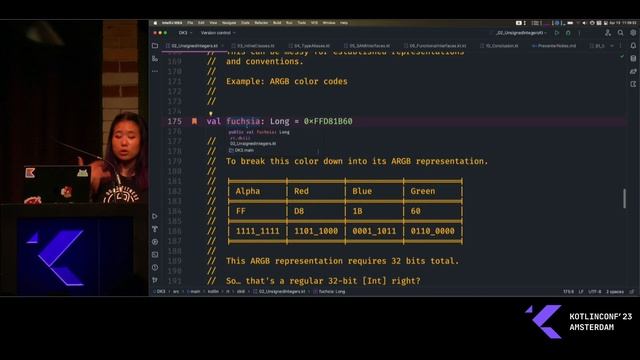
Task: Click line number 175 in the gutter
Action: (174, 121)
